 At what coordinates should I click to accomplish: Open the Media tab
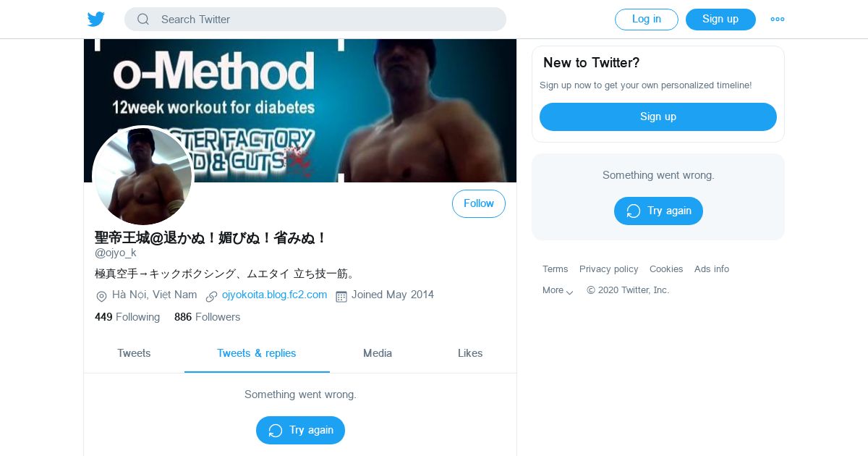(x=378, y=353)
